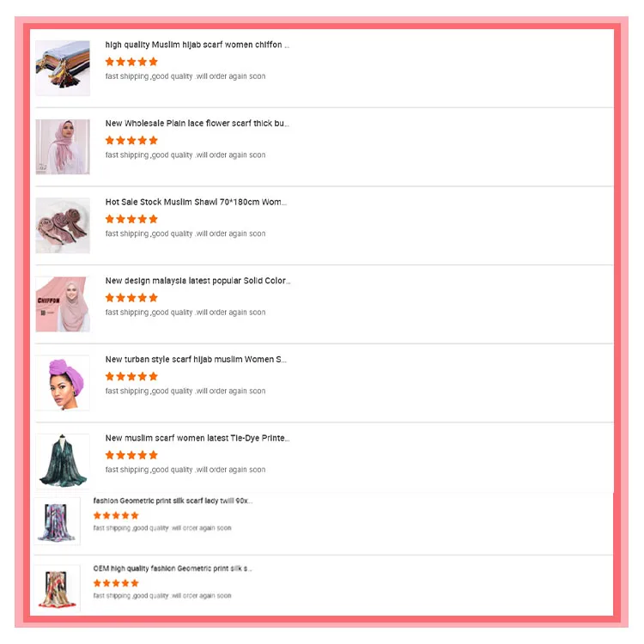The width and height of the screenshot is (644, 644).
Task: Open 'New design malaysia latest popular' title
Action: click(197, 281)
